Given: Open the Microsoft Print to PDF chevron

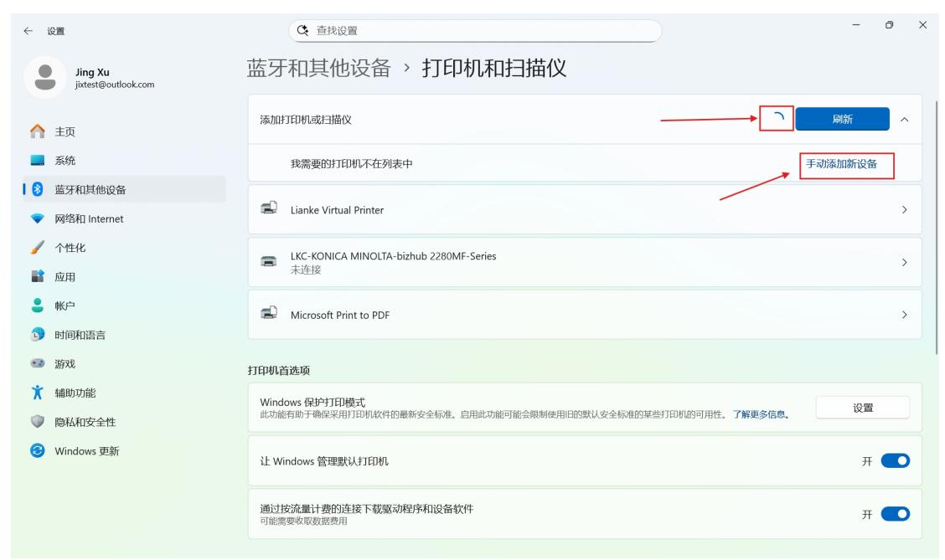Looking at the screenshot, I should [904, 315].
